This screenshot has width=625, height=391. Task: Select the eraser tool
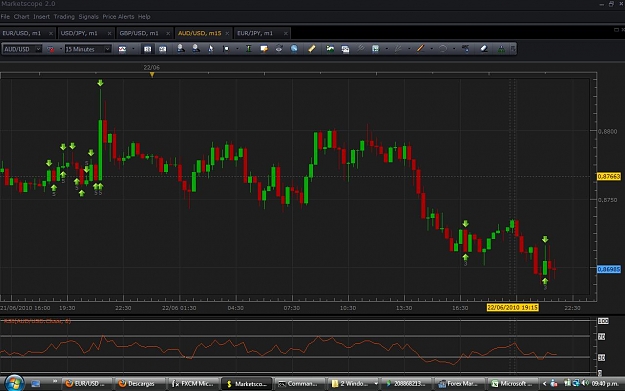point(483,49)
